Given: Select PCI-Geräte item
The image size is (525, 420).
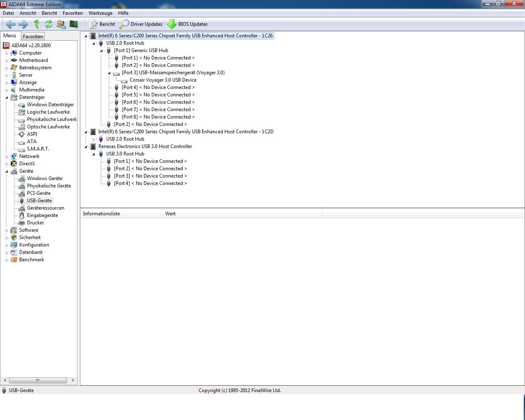Looking at the screenshot, I should 39,193.
